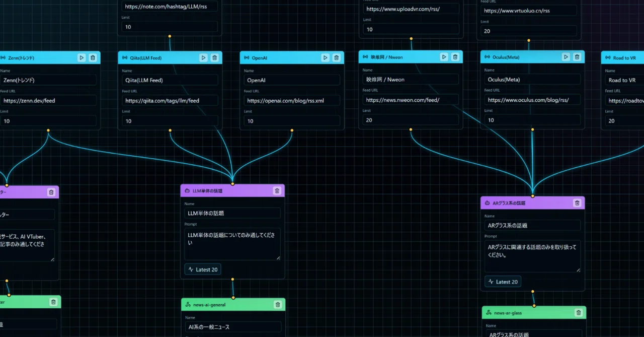Viewport: 644px width, 337px height.
Task: Edit the ARグラス系の話題 Prompt text area
Action: click(532, 256)
